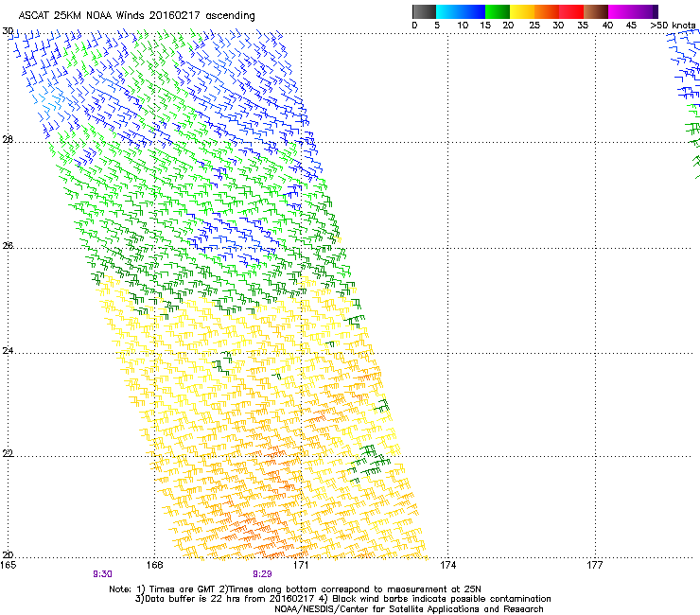700x615 pixels.
Task: Click the legend tick label '10'
Action: point(463,26)
